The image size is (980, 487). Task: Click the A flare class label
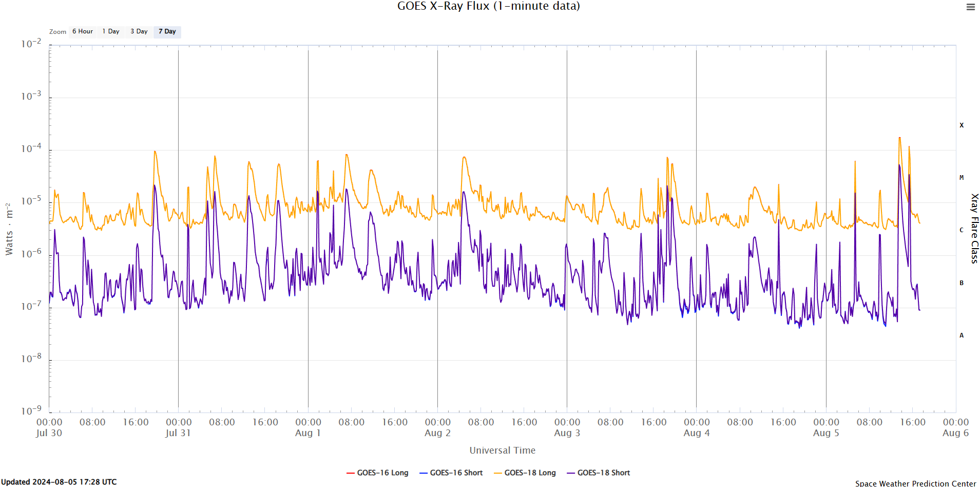(962, 335)
